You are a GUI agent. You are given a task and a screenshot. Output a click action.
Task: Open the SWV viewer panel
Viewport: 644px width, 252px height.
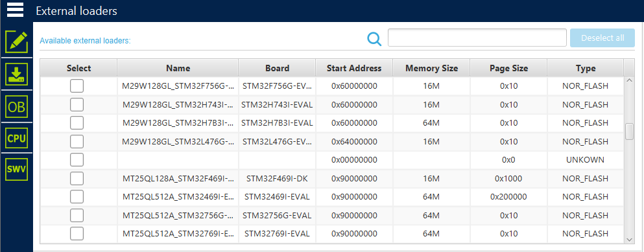click(x=16, y=169)
